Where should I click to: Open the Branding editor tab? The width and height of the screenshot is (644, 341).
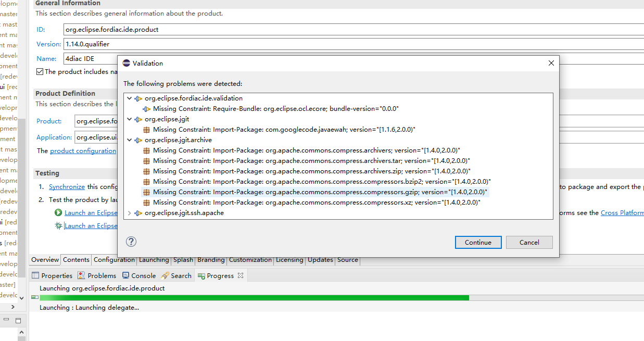click(211, 260)
